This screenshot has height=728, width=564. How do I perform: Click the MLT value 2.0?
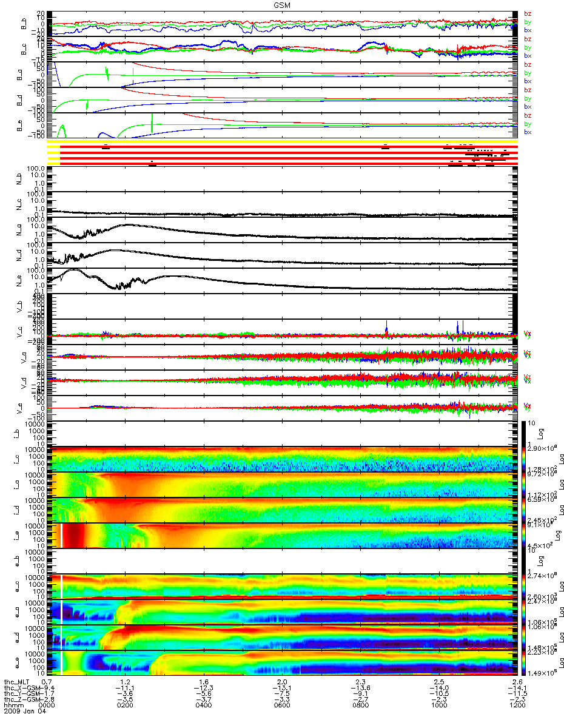coord(283,682)
